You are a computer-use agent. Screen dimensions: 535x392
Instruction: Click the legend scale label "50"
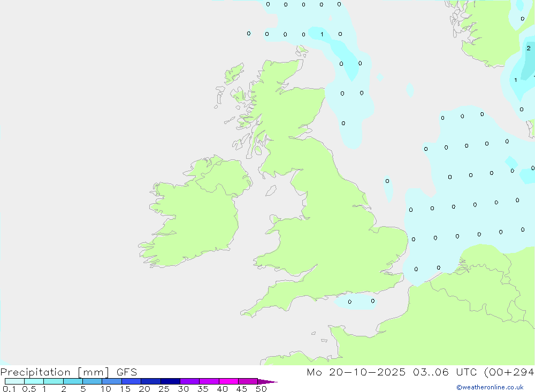point(261,389)
